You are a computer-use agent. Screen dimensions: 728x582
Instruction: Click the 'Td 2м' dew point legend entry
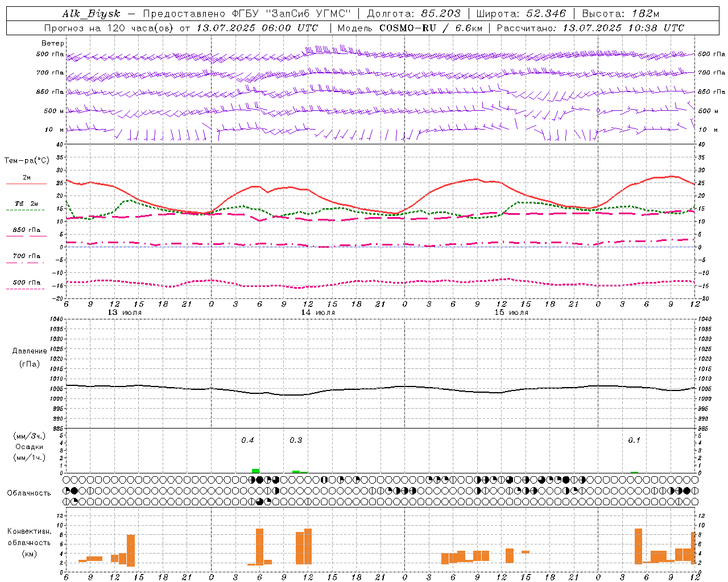27,203
